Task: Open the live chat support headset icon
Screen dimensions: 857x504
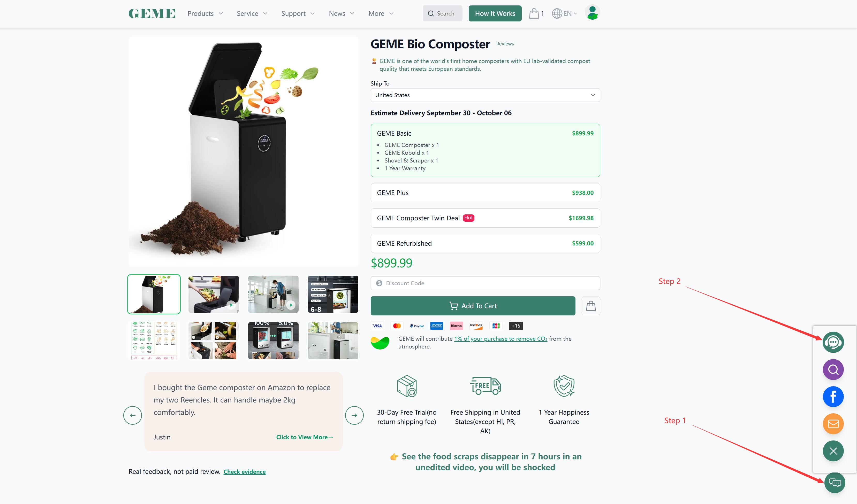Action: pyautogui.click(x=833, y=342)
